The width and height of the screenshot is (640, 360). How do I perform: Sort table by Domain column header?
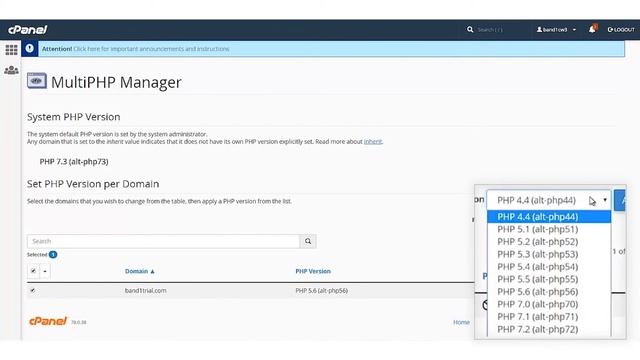(140, 271)
